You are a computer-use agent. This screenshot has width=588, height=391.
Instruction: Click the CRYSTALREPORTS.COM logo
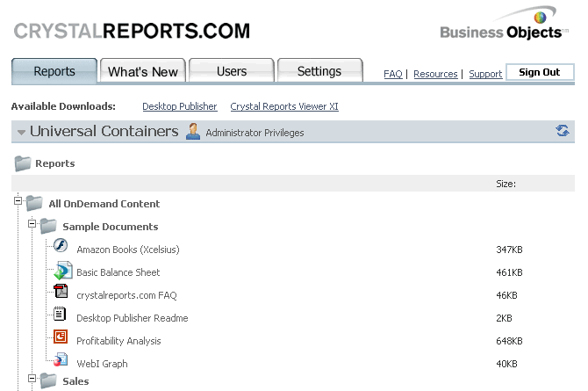132,31
